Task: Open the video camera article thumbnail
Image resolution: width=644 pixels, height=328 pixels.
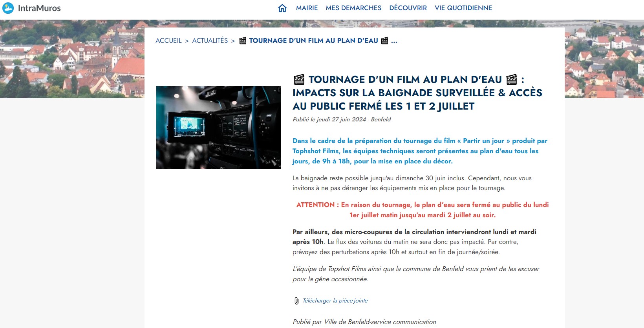Action: [x=218, y=127]
